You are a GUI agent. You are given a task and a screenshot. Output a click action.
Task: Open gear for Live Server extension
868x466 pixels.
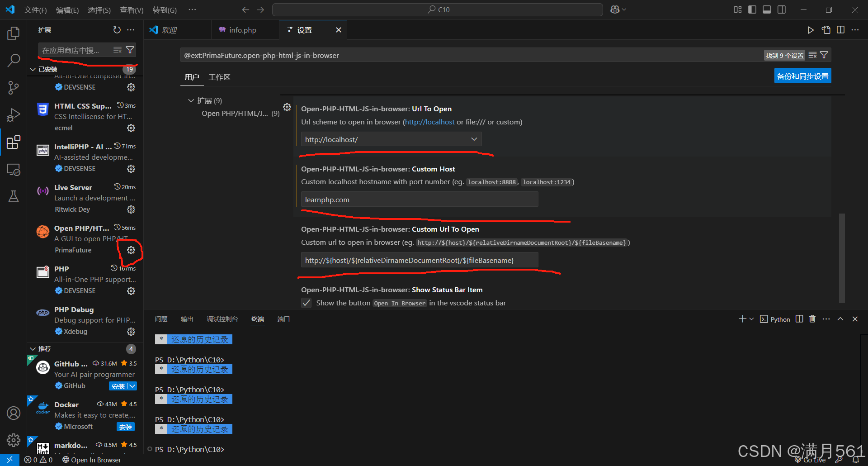coord(131,209)
